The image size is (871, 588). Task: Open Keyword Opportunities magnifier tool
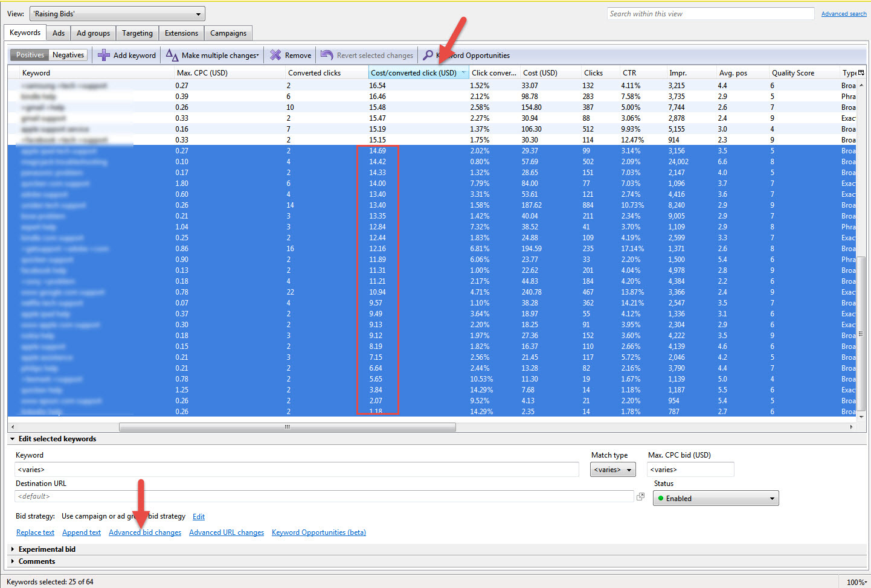(428, 55)
